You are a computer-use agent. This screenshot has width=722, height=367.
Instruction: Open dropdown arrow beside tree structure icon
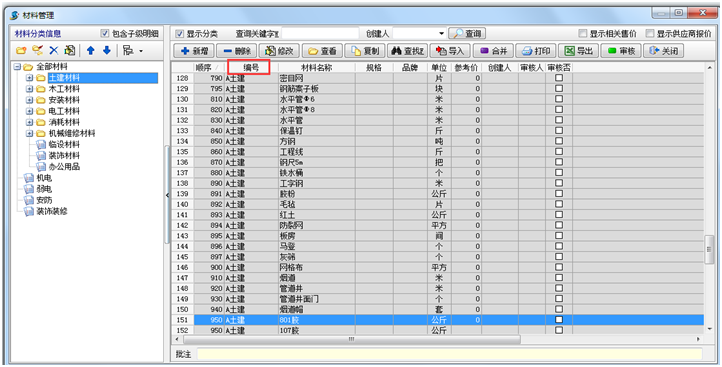[x=141, y=51]
